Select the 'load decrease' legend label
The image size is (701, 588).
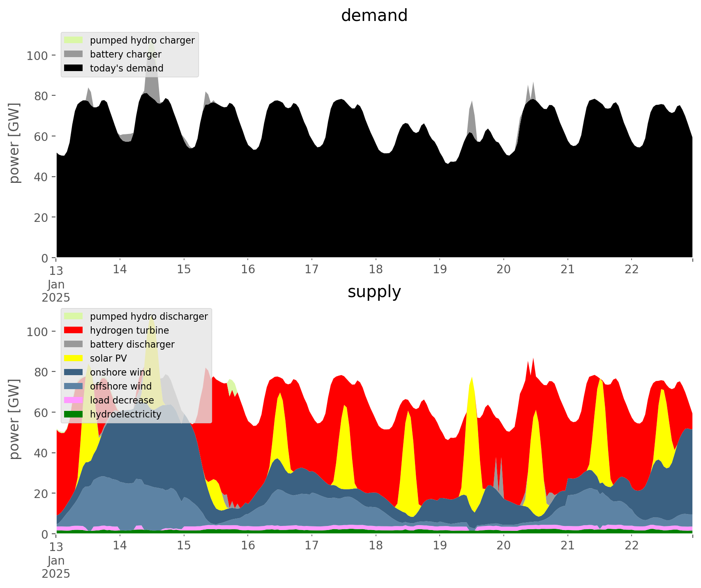coord(122,401)
